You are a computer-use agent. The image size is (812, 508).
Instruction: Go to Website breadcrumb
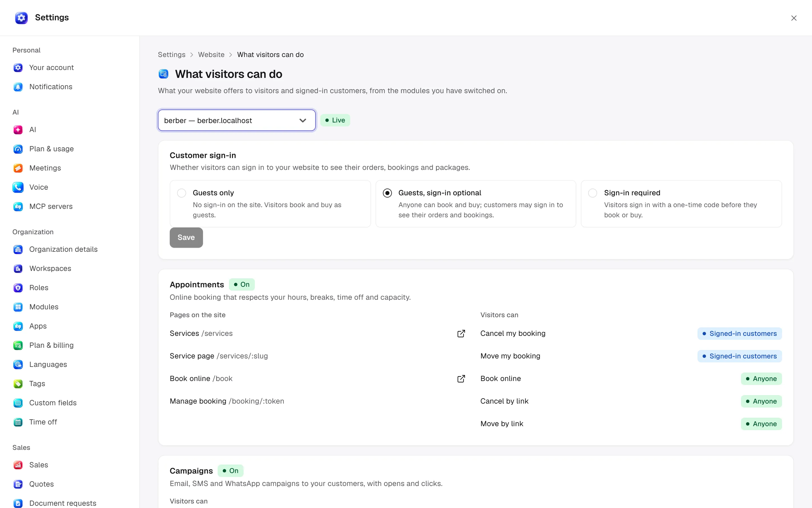coord(211,54)
